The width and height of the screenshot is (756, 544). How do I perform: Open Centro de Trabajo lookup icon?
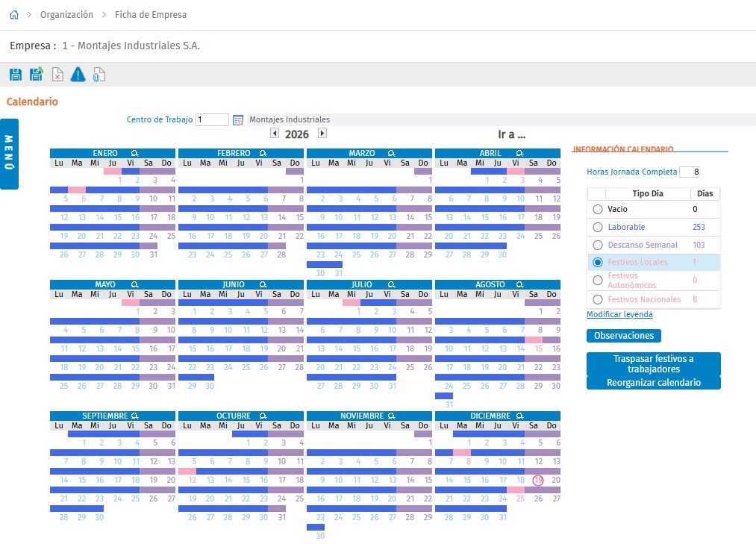click(238, 120)
